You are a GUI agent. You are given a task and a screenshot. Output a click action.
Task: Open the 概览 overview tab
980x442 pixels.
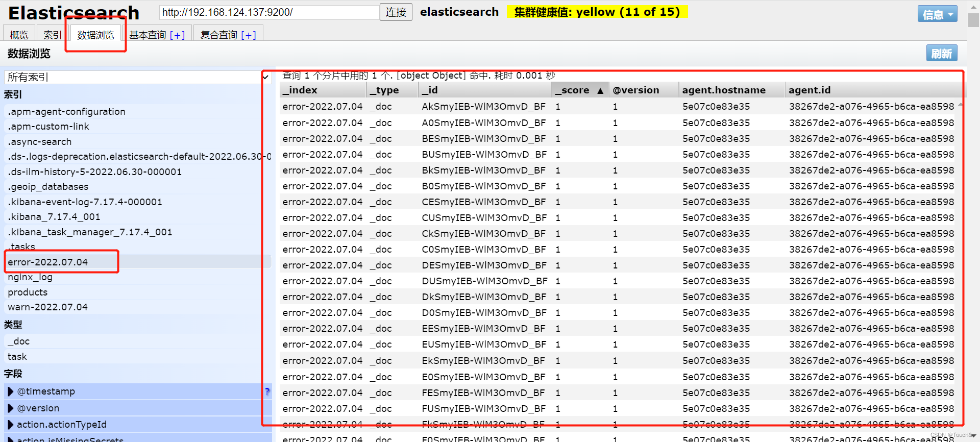coord(19,35)
